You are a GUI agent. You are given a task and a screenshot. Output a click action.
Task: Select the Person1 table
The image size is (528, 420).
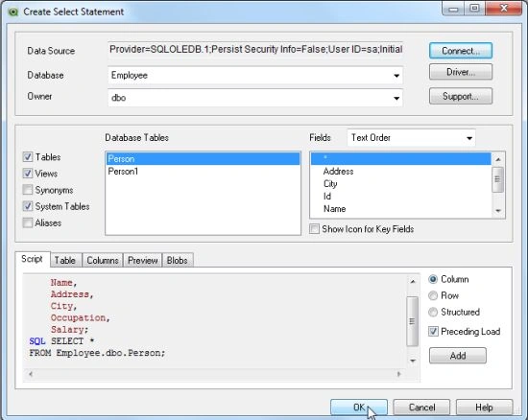click(x=204, y=172)
